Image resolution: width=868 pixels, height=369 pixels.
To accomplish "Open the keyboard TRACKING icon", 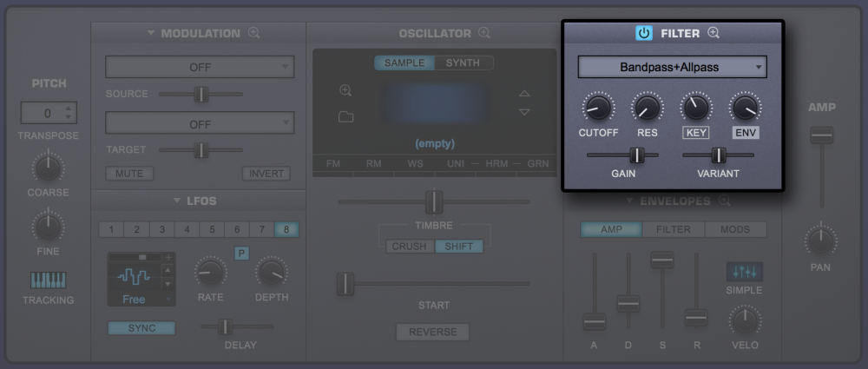I will [48, 280].
